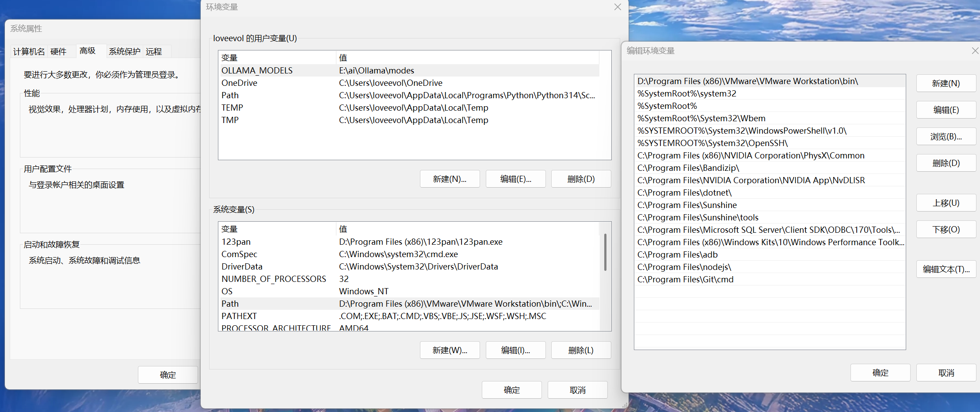
Task: Select the user Path variable with Python314
Action: tap(409, 95)
